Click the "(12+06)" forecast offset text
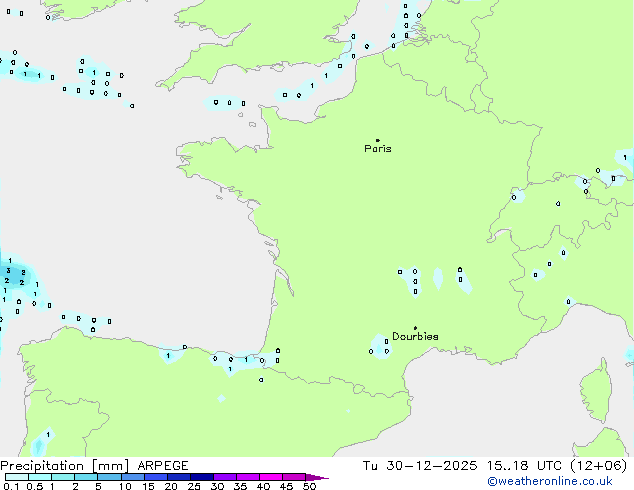The width and height of the screenshot is (634, 490). (598, 465)
